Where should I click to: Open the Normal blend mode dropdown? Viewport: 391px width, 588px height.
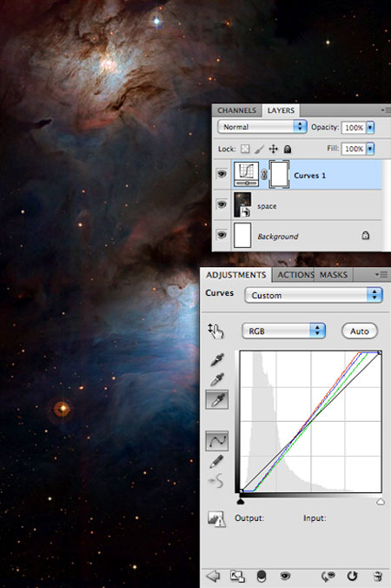click(x=262, y=127)
